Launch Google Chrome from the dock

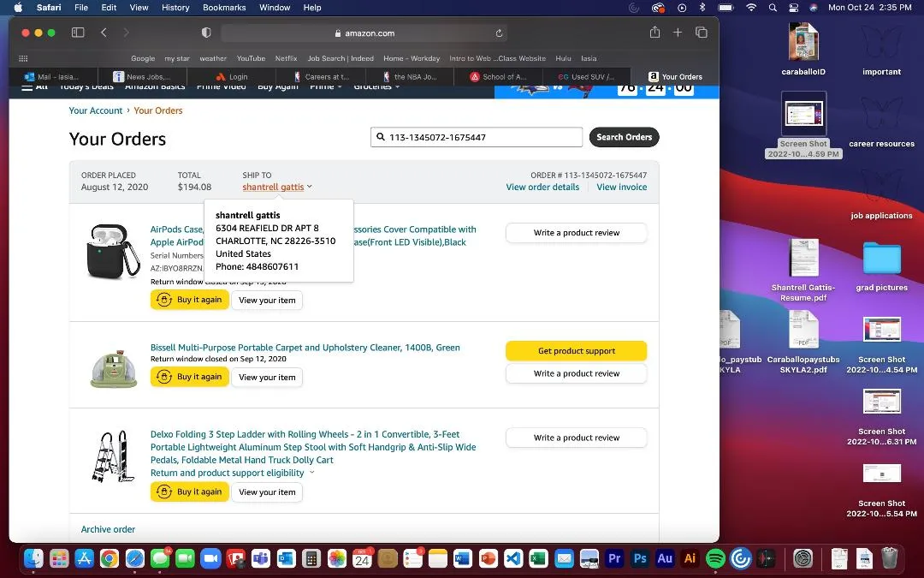(x=110, y=558)
